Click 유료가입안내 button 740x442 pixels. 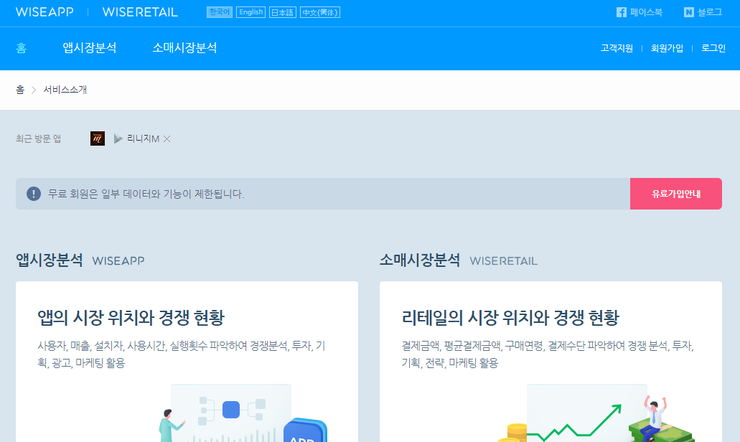pos(676,193)
